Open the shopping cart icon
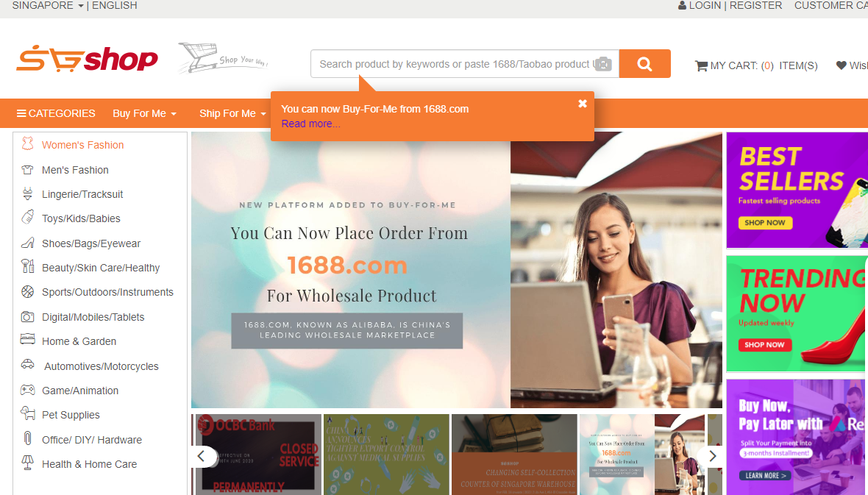This screenshot has width=868, height=495. [701, 66]
